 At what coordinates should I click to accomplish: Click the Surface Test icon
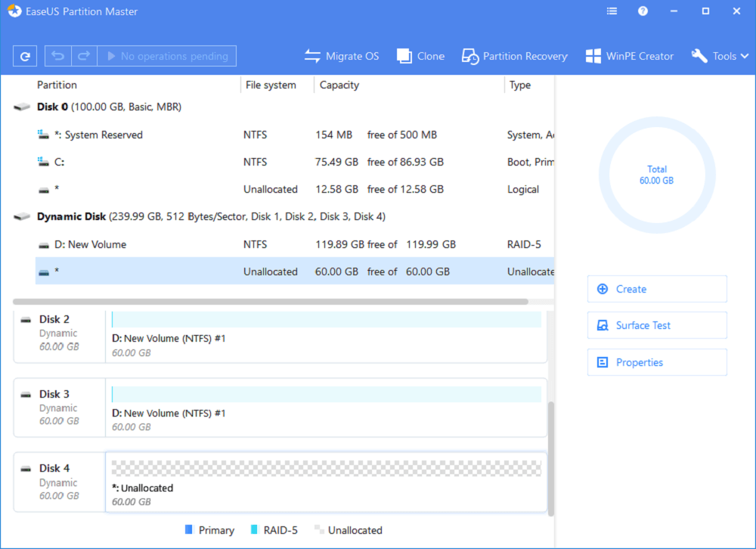[x=603, y=326]
